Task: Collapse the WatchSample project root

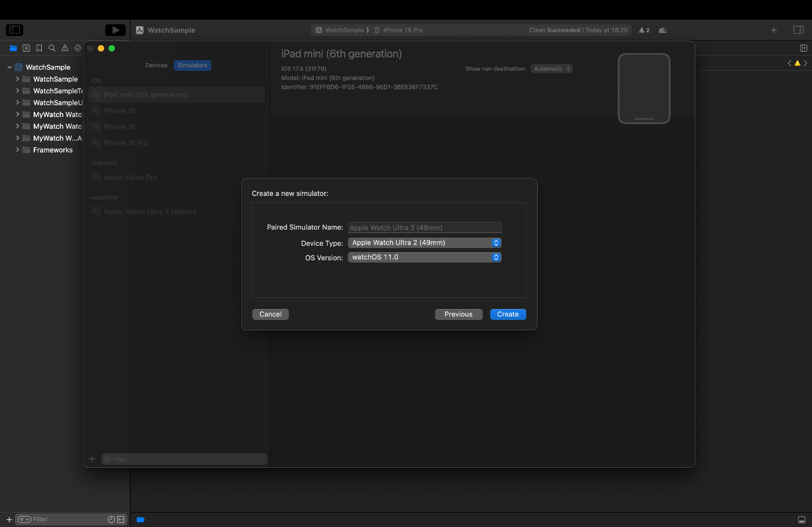Action: 9,67
